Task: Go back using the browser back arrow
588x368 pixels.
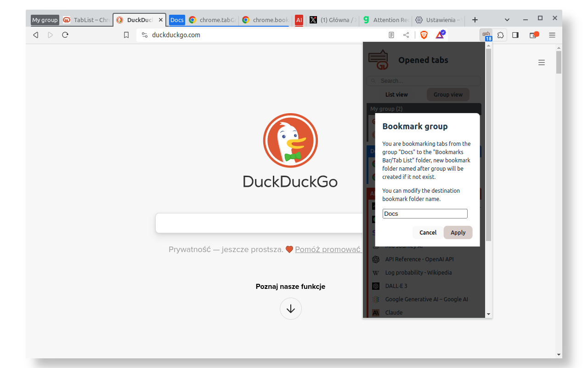Action: click(35, 35)
